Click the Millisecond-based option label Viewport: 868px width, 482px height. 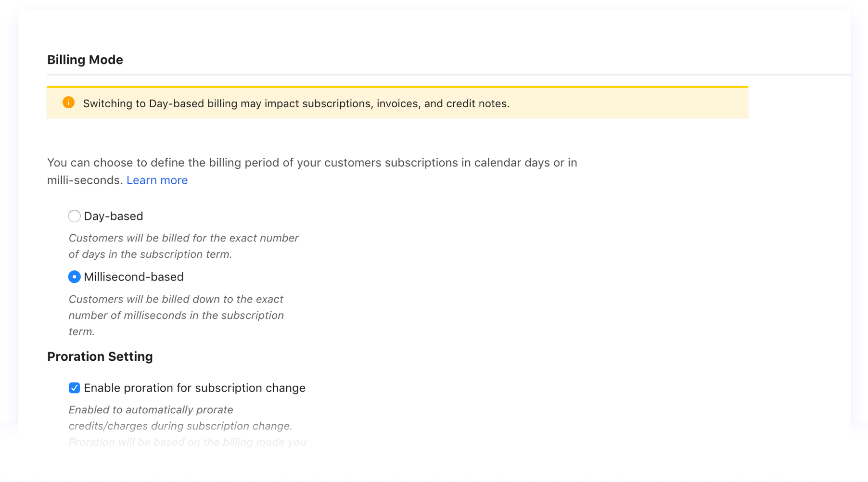coord(133,277)
